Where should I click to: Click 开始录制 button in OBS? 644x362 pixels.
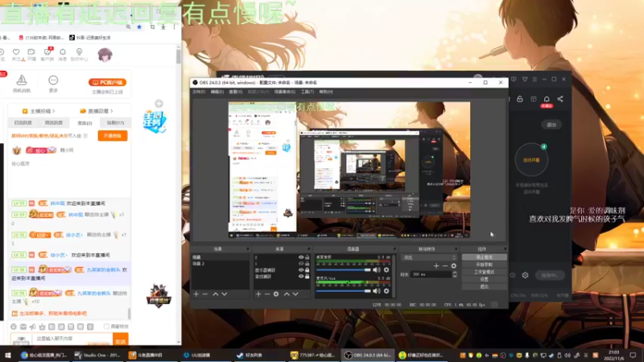coord(485,265)
